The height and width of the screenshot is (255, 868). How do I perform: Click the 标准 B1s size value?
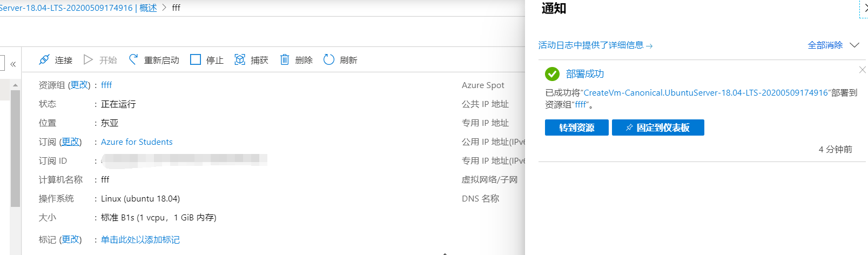pyautogui.click(x=158, y=217)
